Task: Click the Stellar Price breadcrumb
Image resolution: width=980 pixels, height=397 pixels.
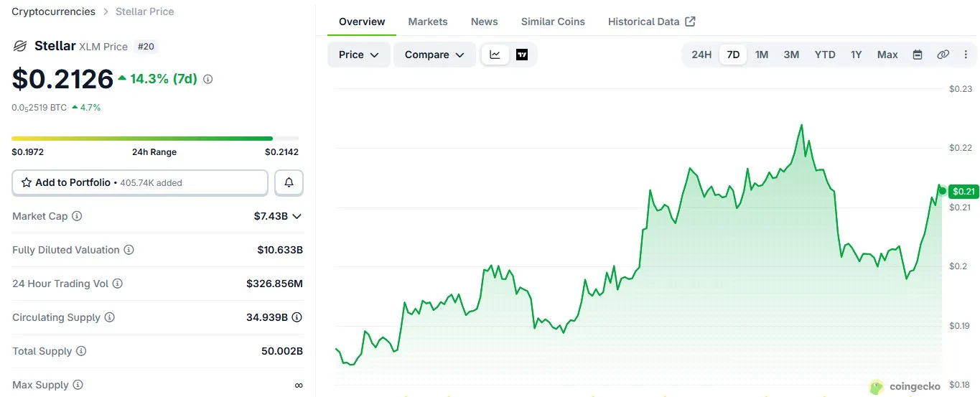Action: pos(145,11)
